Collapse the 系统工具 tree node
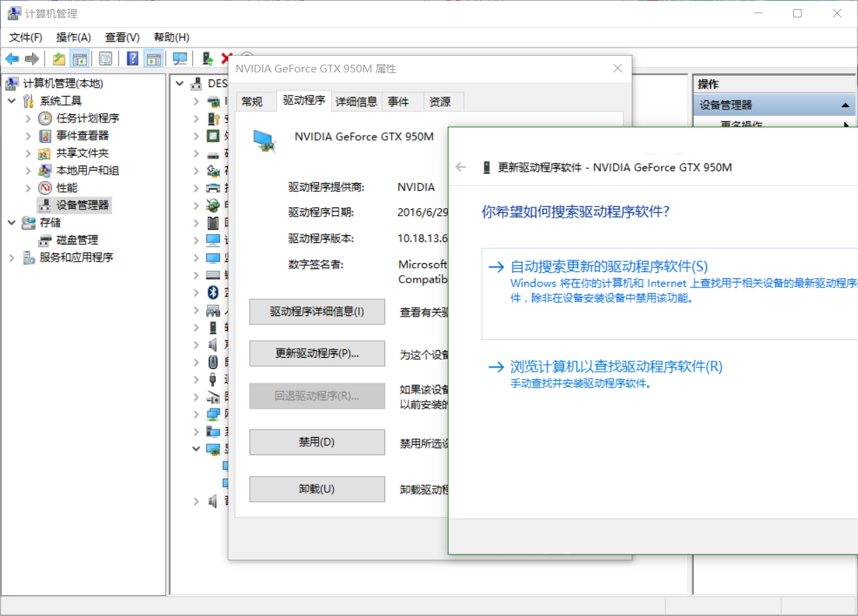 click(11, 100)
